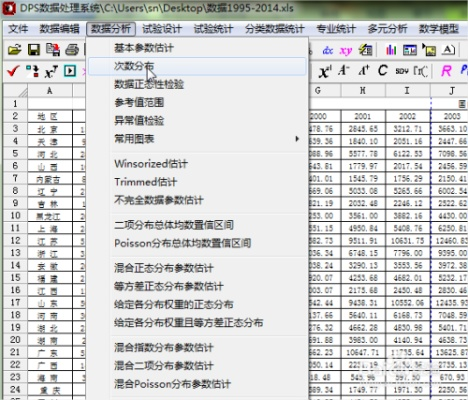Select 给定各分布权重的正态分布
The image size is (468, 400).
pos(197,304)
